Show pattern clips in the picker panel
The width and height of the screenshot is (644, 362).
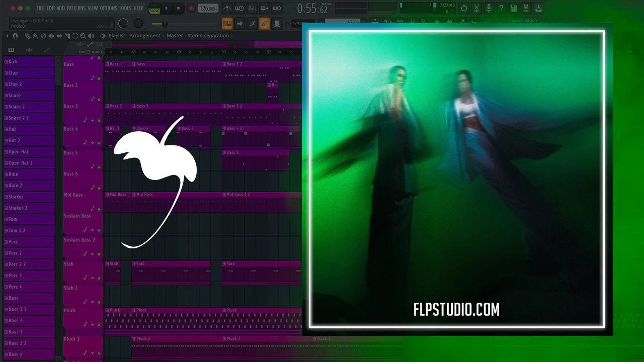pyautogui.click(x=11, y=50)
